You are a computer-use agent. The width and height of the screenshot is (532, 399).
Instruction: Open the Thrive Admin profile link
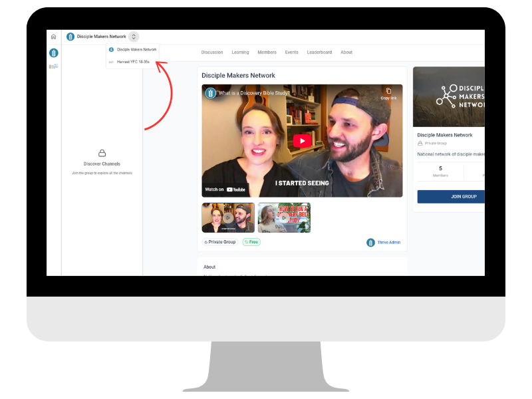[x=389, y=243]
